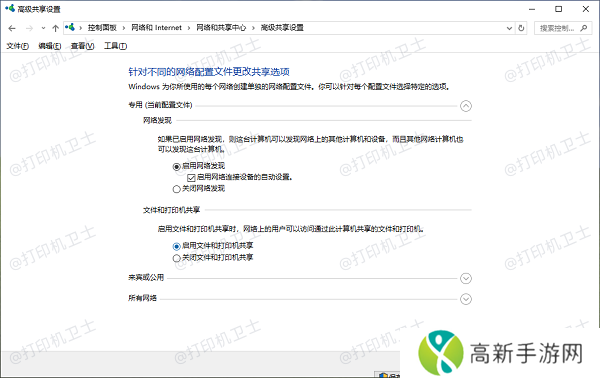Refresh the address bar page

click(521, 28)
